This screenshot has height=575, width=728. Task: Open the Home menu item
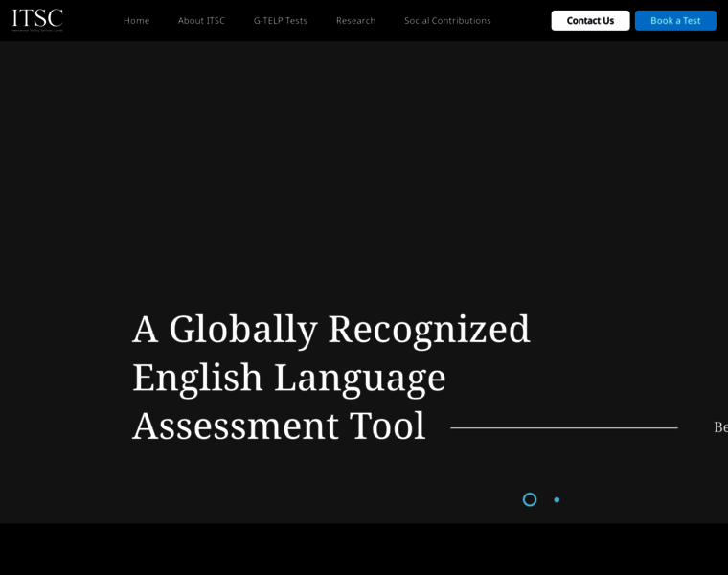[x=136, y=20]
